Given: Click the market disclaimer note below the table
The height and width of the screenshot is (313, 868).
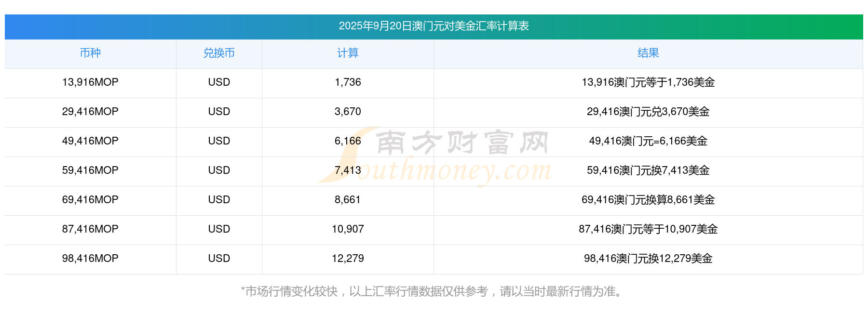Looking at the screenshot, I should [x=433, y=291].
